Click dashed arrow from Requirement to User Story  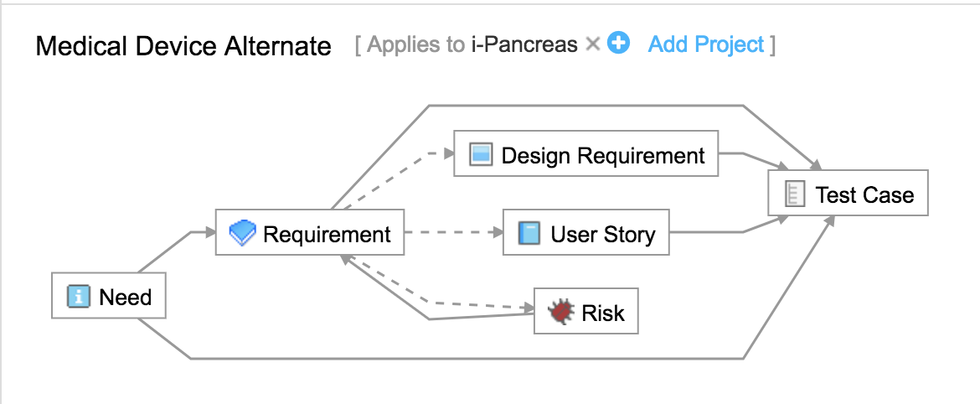[x=452, y=232]
